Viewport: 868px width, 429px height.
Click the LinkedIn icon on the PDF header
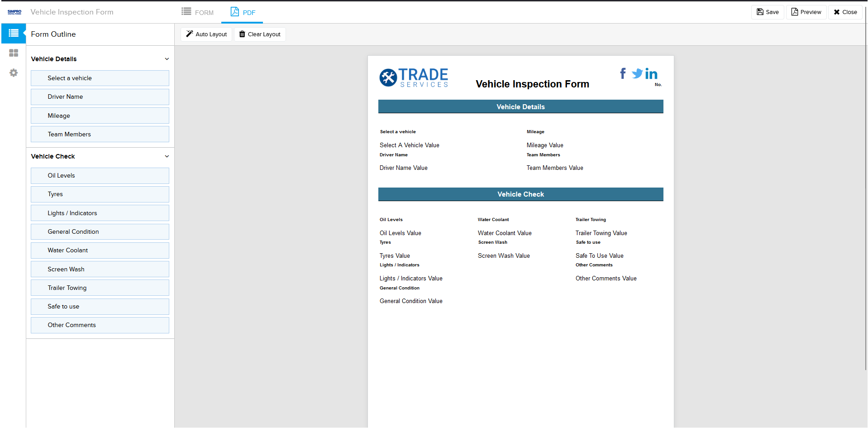click(x=651, y=74)
